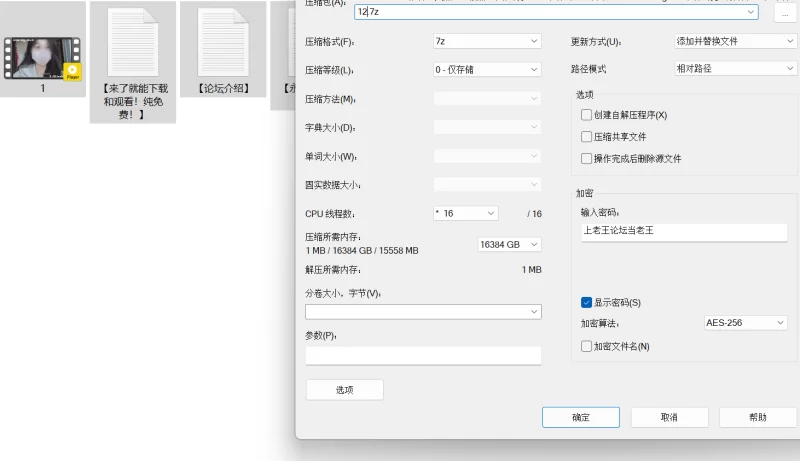Enable the 压缩共享文件 checkbox
This screenshot has width=800, height=461.
pyautogui.click(x=586, y=137)
